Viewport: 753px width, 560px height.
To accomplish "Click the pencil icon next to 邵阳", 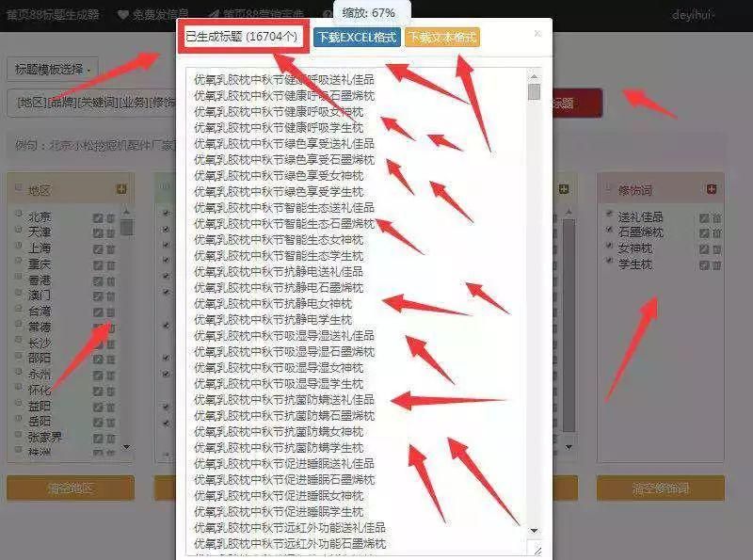I will (x=98, y=360).
